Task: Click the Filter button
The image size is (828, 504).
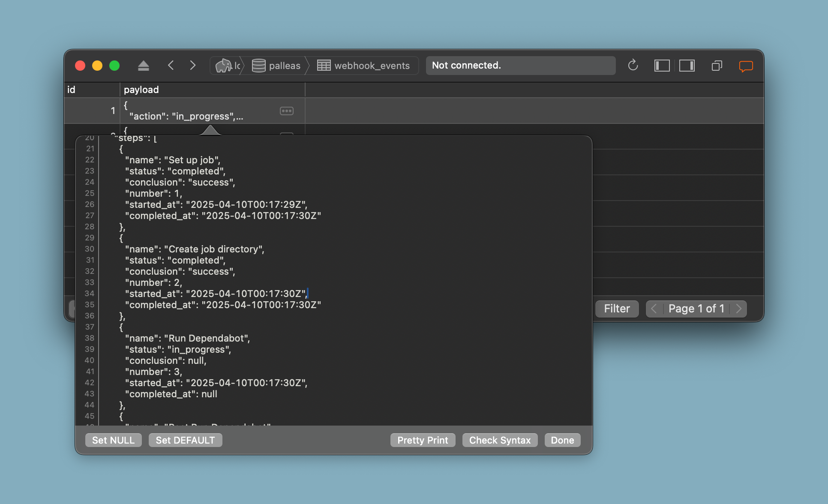Action: point(617,309)
